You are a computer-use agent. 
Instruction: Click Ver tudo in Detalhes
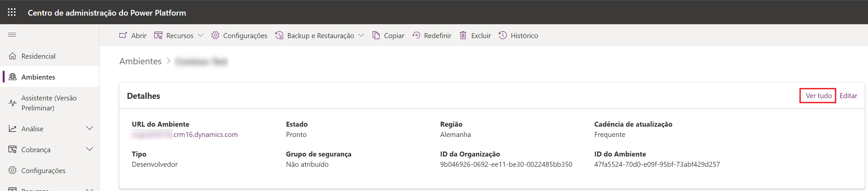[x=819, y=96]
